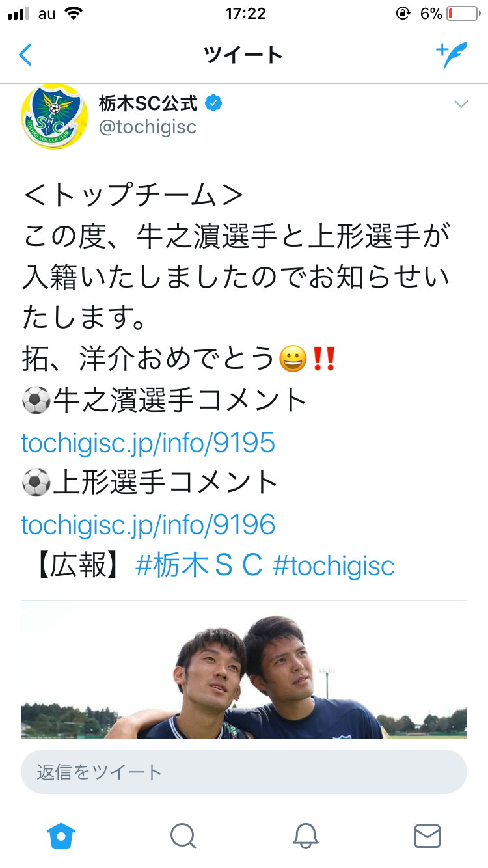Tap the Wi-Fi status icon
The height and width of the screenshot is (868, 488).
74,14
